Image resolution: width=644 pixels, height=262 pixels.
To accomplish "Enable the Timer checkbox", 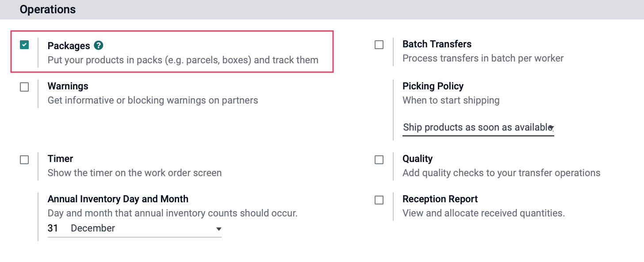I will 24,160.
